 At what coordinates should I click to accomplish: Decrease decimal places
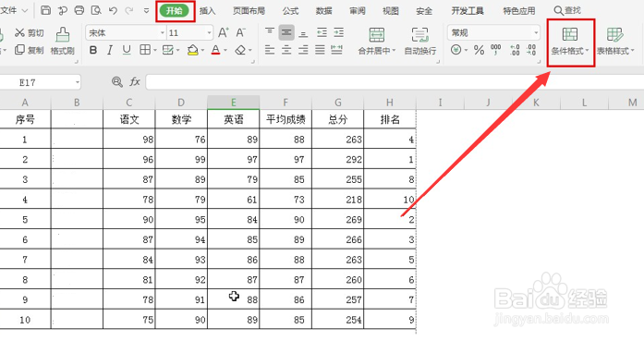point(531,50)
